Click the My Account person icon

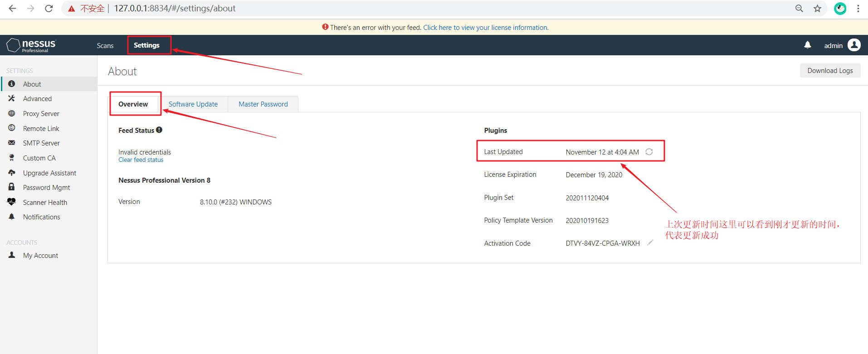[12, 255]
